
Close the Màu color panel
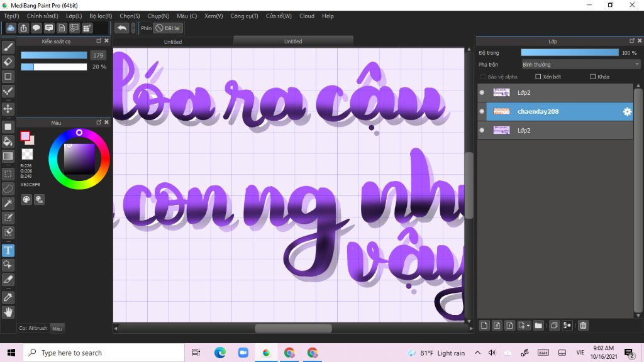(x=106, y=123)
